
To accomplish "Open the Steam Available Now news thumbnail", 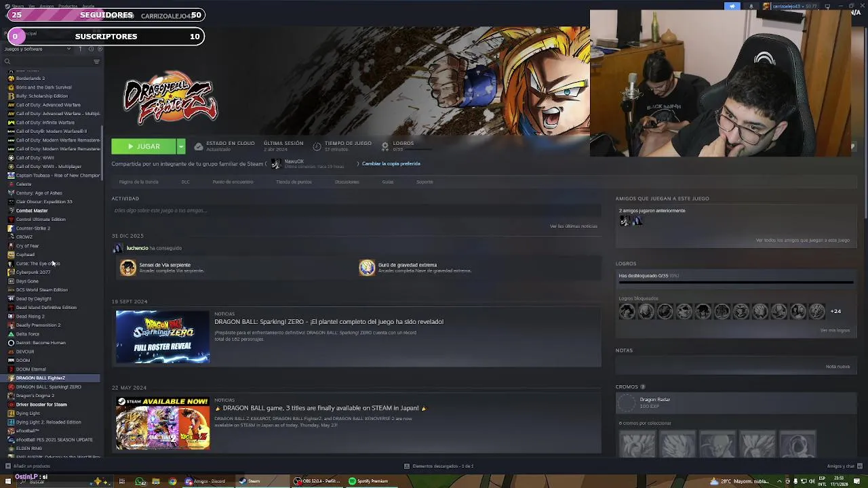I will tap(163, 424).
